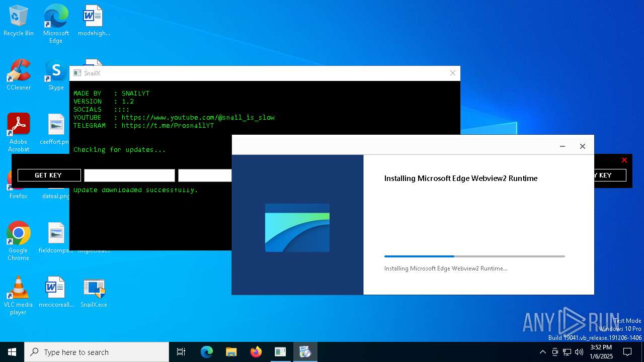644x362 pixels.
Task: Click the GET KEY button
Action: coord(49,175)
